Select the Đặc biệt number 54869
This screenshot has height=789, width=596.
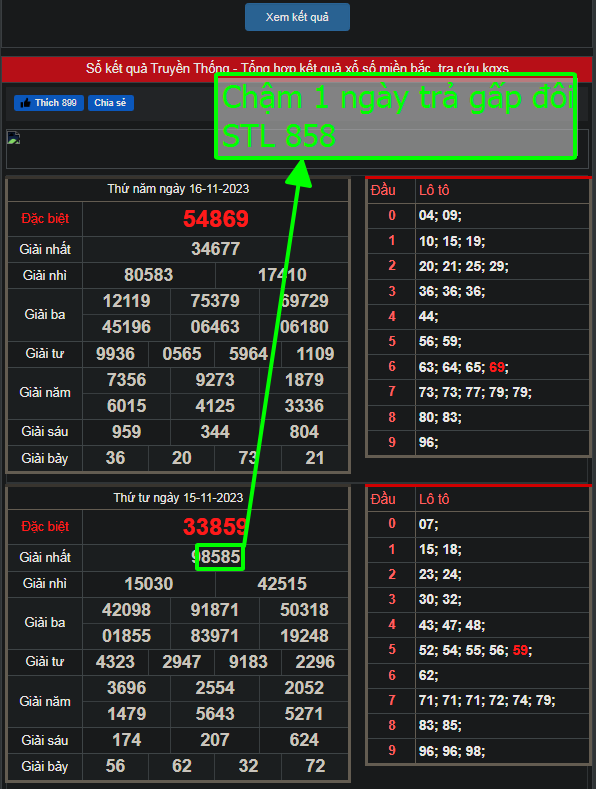tap(215, 218)
